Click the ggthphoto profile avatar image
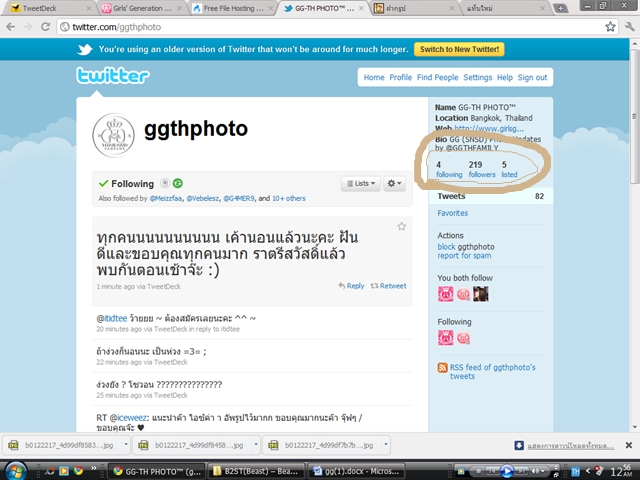Viewport: 640px width, 480px height. point(113,135)
